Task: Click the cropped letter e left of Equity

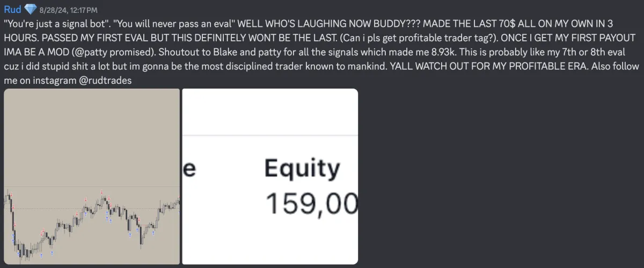Action: 189,170
